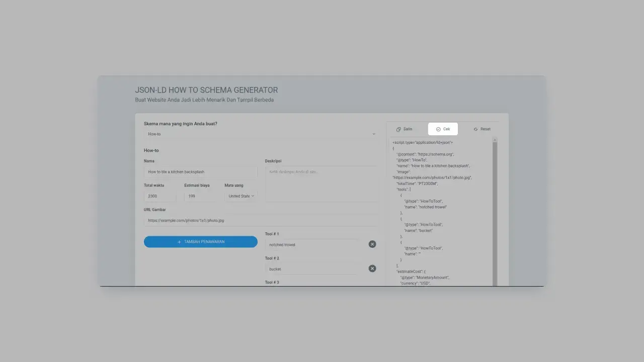The height and width of the screenshot is (362, 644).
Task: Focus the URL Gambar input field
Action: (261, 221)
